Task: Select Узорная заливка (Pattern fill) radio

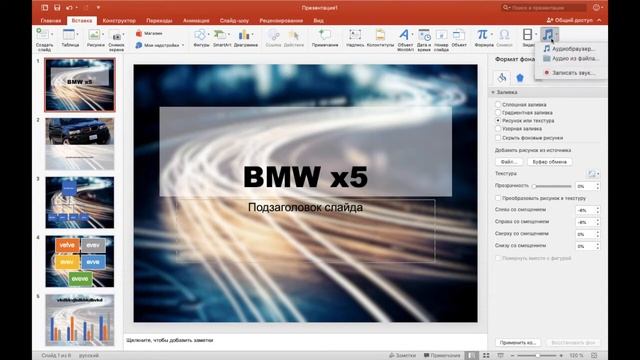Action: (498, 129)
